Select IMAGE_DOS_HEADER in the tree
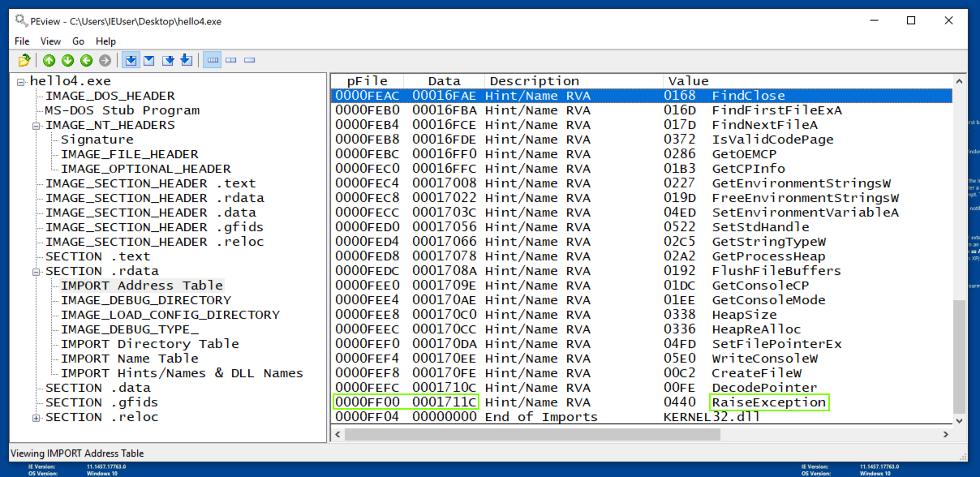This screenshot has height=477, width=980. pos(110,96)
